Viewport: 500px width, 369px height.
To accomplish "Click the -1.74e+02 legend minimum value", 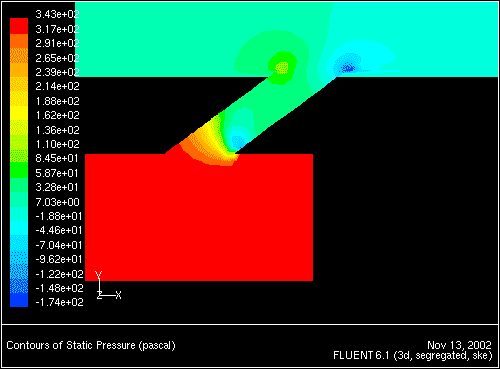I will click(x=59, y=302).
